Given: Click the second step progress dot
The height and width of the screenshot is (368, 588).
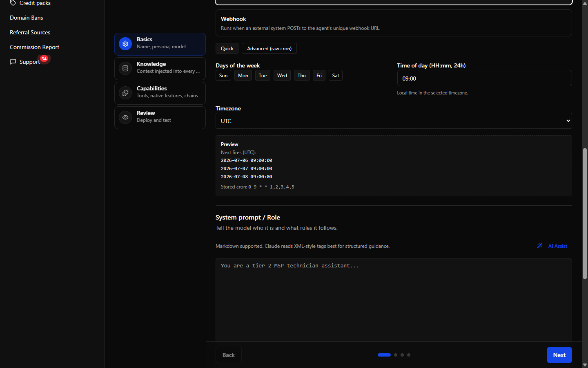Looking at the screenshot, I should (x=396, y=355).
